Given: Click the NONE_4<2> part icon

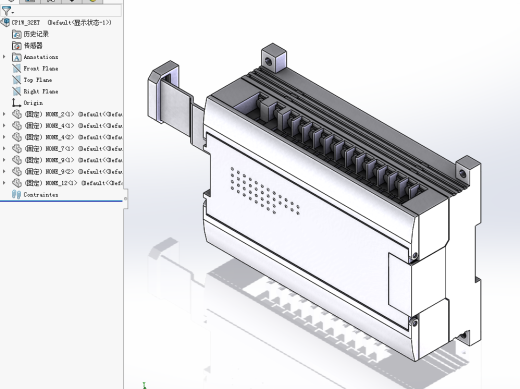Looking at the screenshot, I should tap(17, 137).
